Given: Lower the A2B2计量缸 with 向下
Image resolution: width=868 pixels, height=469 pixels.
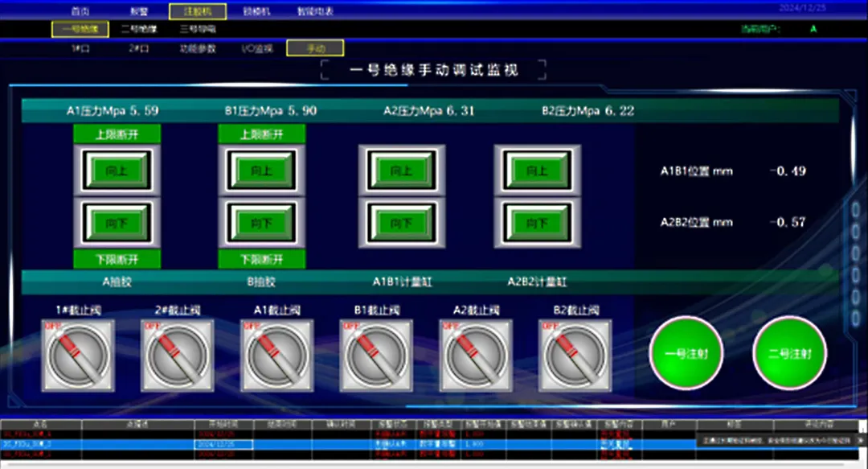Looking at the screenshot, I should [537, 223].
